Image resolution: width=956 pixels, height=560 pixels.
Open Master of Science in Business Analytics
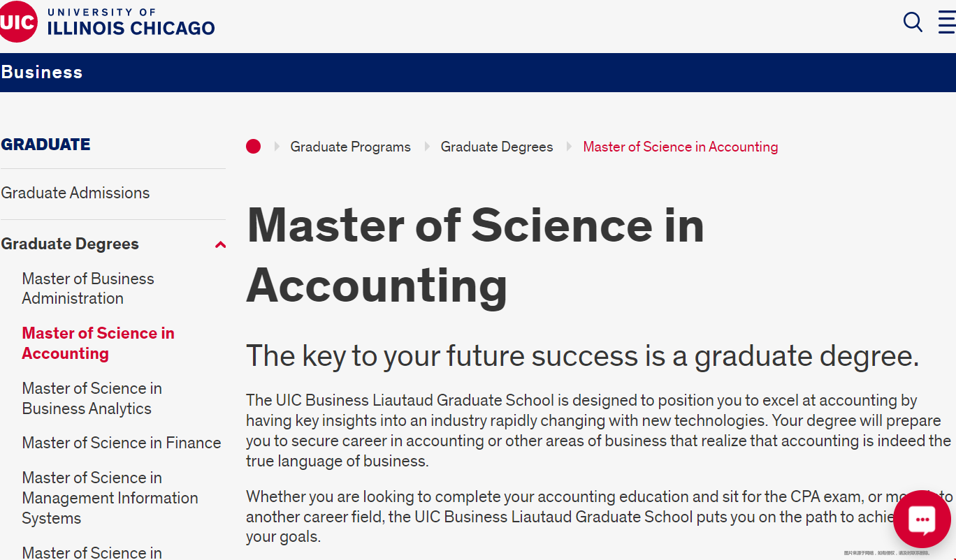pyautogui.click(x=92, y=398)
